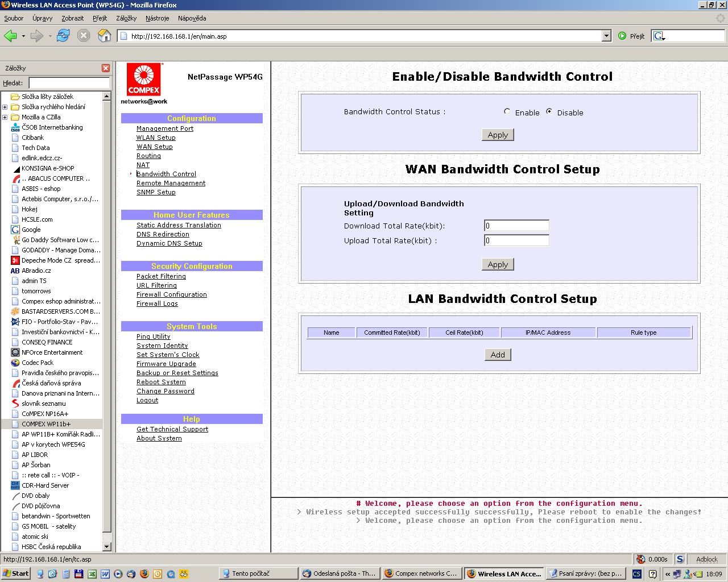Viewport: 728px width, 582px height.
Task: Click the Download Total Rate input field
Action: (x=516, y=226)
